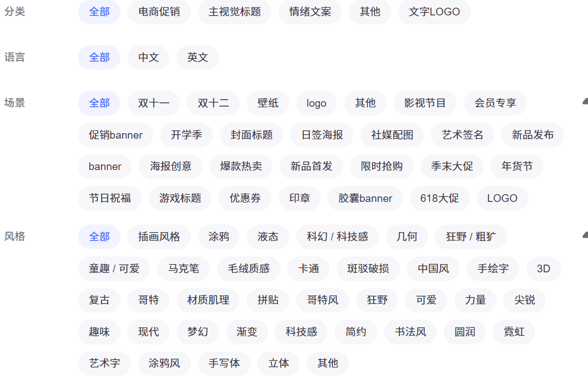Viewport: 588px width, 384px height.
Task: Pick the 插画风格 style tag
Action: click(159, 237)
